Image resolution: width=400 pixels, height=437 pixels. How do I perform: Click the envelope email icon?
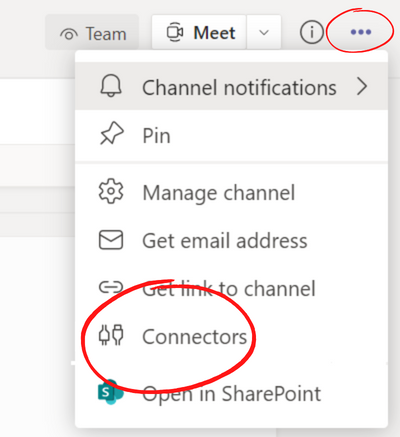click(x=111, y=240)
